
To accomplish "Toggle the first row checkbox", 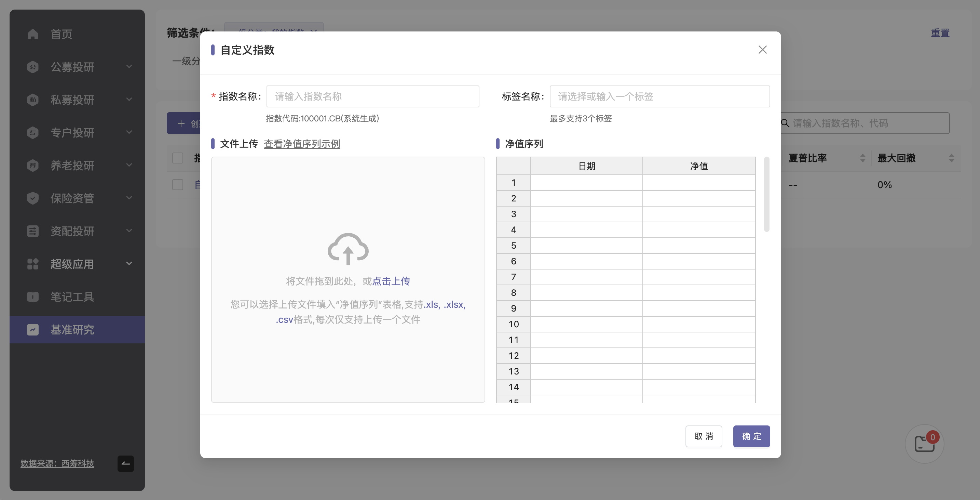I will [178, 185].
